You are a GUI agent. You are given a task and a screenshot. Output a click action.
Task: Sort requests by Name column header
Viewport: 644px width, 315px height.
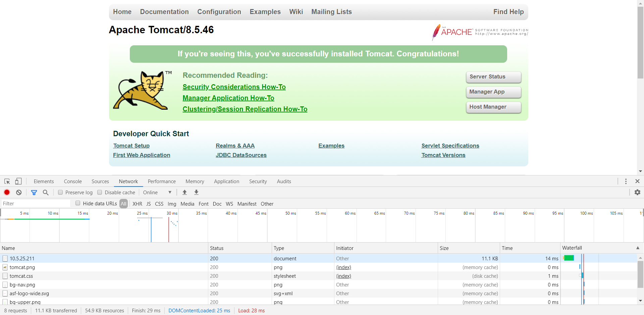click(x=104, y=248)
